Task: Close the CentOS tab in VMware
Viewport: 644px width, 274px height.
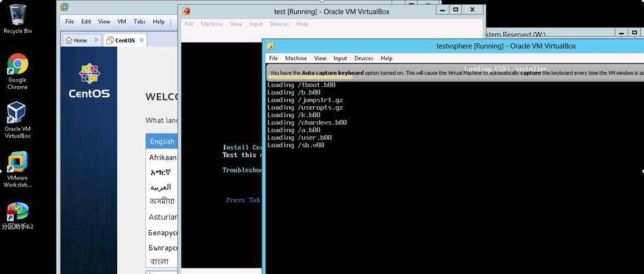Action: click(x=142, y=40)
